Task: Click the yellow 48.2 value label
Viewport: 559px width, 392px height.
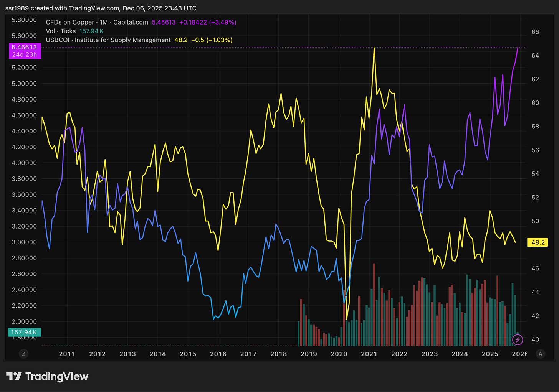Action: (538, 242)
